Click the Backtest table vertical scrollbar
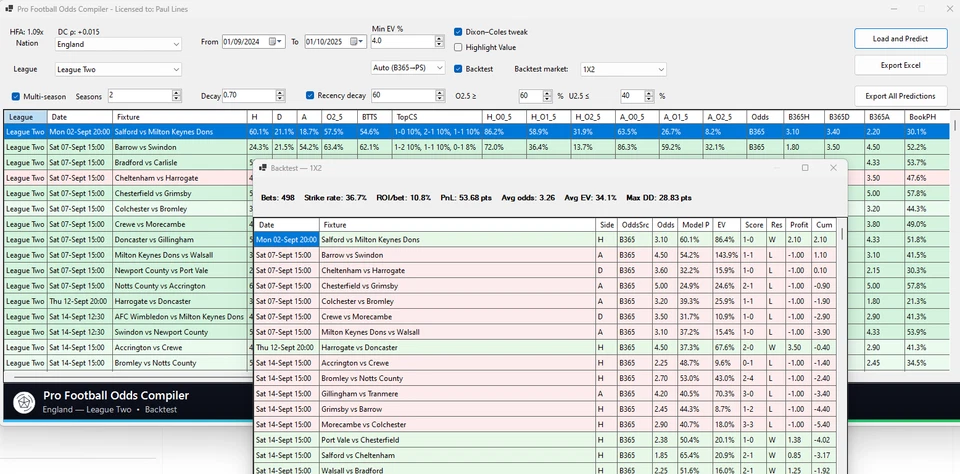The height and width of the screenshot is (474, 960). (x=843, y=234)
